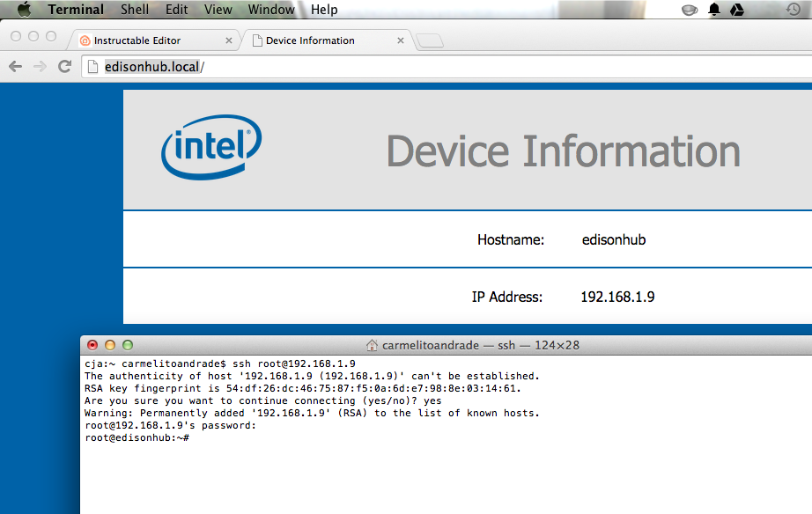Minimize the Terminal ssh window
This screenshot has height=514, width=812.
coord(110,345)
